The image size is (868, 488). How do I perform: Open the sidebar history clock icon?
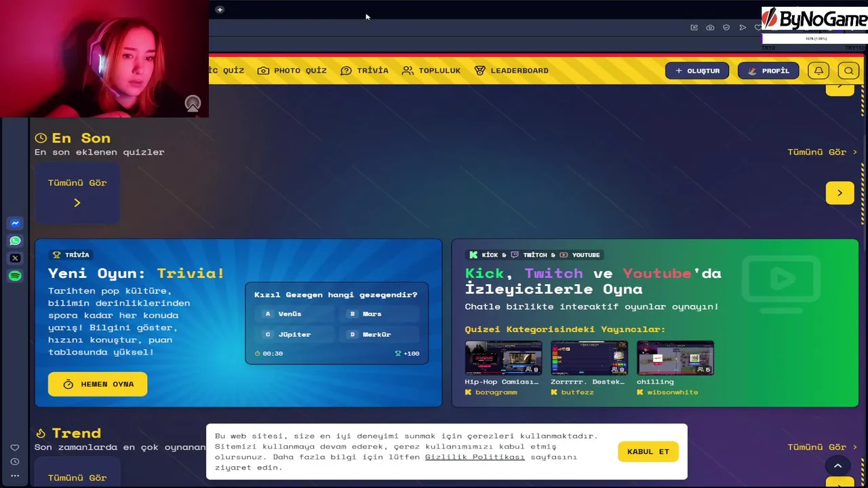click(x=15, y=462)
